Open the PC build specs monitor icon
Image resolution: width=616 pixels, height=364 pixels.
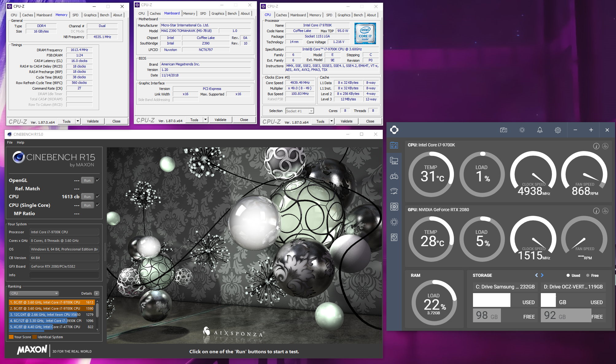(394, 161)
